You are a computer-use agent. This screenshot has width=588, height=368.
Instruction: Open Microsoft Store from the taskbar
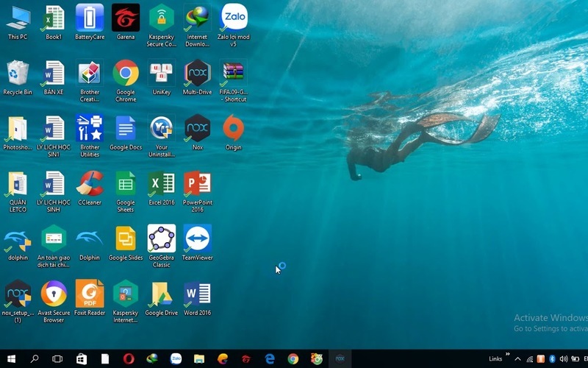pyautogui.click(x=82, y=359)
